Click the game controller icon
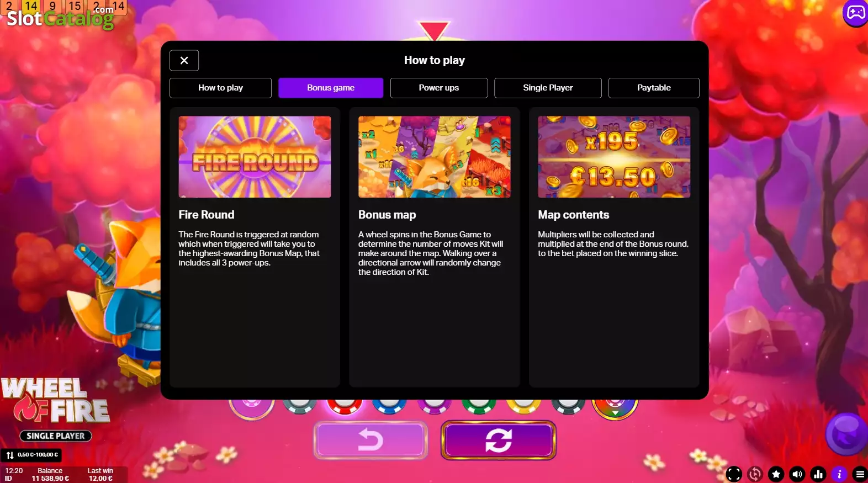 tap(855, 12)
